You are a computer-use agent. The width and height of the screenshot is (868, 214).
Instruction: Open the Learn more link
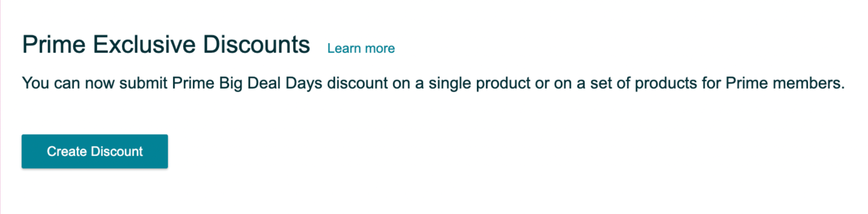click(x=361, y=48)
